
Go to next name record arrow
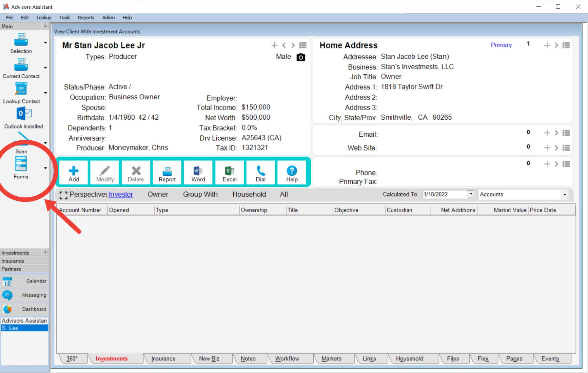(293, 45)
